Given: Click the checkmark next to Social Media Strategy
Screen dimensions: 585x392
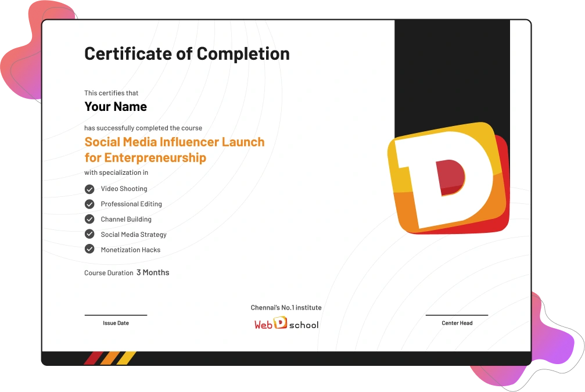Looking at the screenshot, I should (89, 234).
